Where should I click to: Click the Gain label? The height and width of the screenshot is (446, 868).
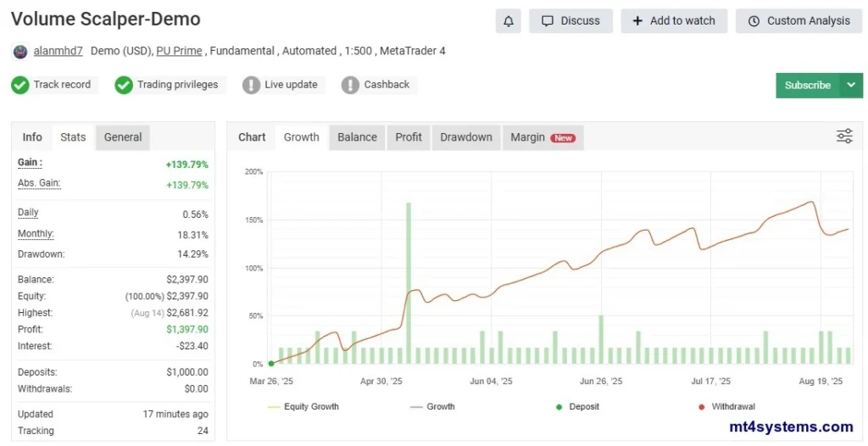[30, 163]
